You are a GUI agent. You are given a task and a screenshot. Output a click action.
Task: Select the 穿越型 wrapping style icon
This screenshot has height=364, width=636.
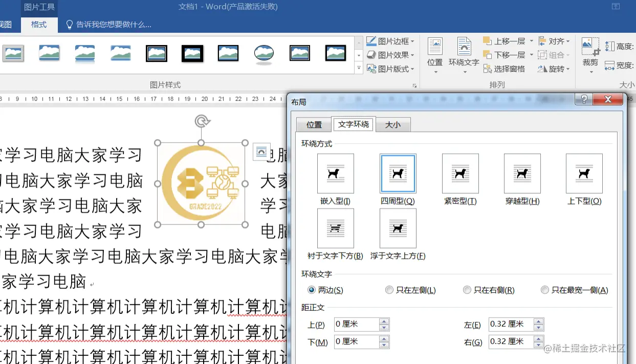tap(522, 174)
